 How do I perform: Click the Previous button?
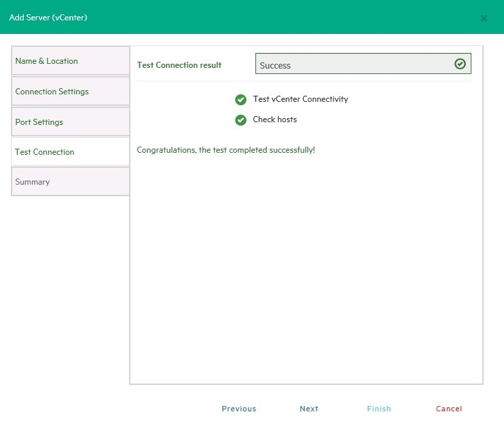[239, 409]
